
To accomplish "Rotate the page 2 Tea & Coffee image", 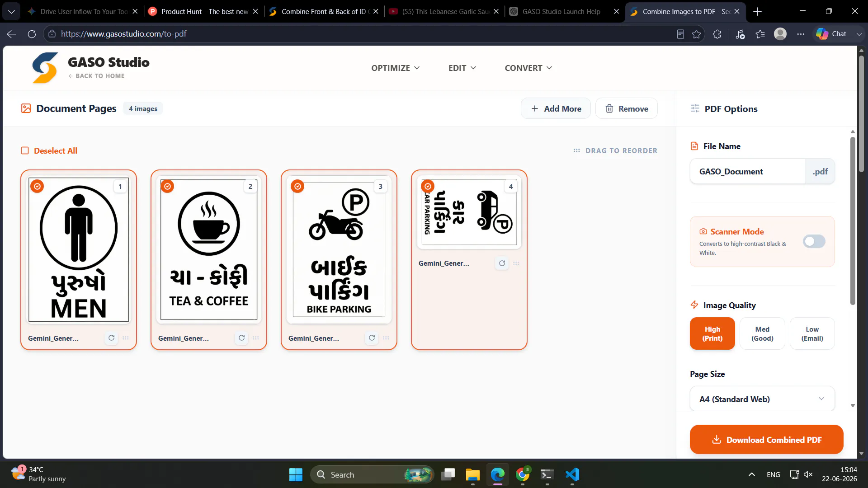I will pos(241,338).
